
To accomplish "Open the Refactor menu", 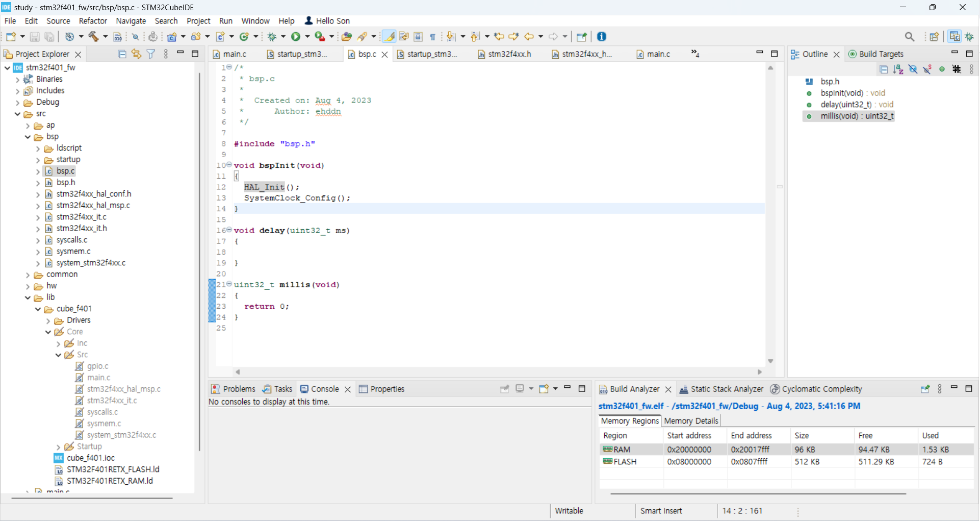I will click(93, 21).
